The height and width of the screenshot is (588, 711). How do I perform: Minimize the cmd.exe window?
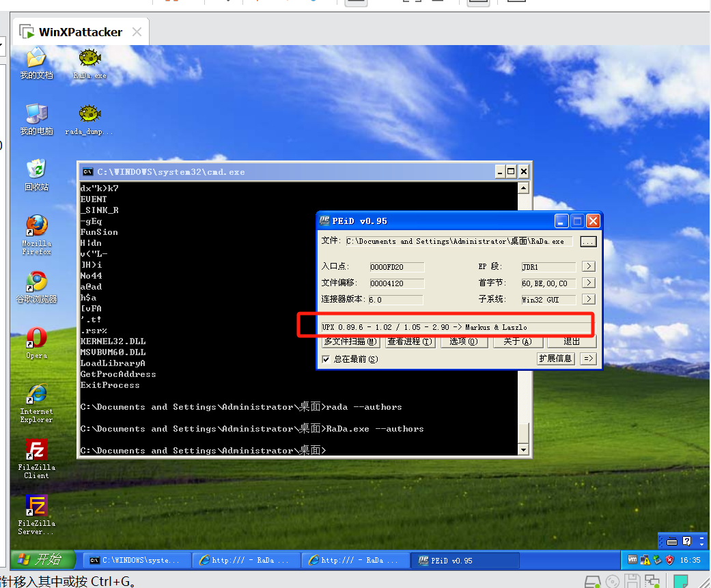(500, 171)
